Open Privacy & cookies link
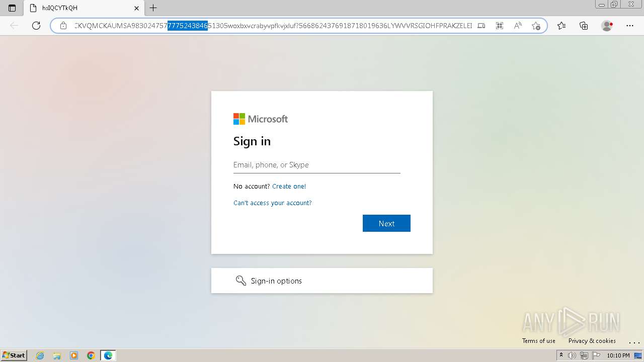The width and height of the screenshot is (644, 362). 592,341
